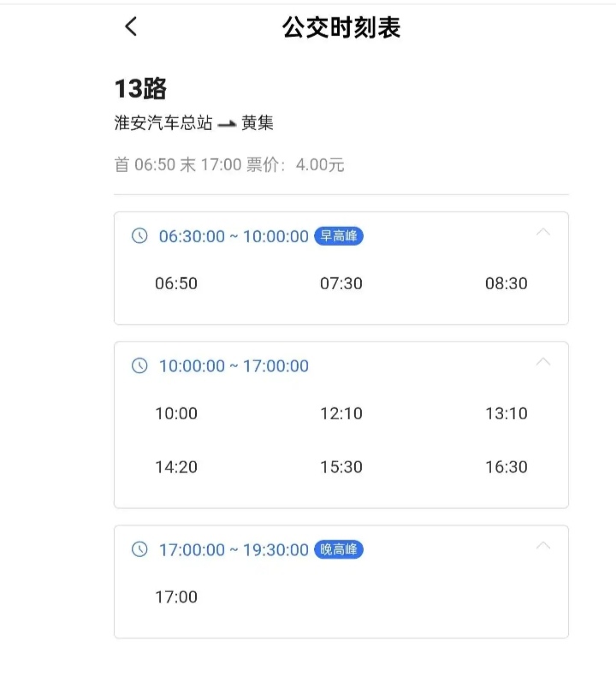The height and width of the screenshot is (682, 616).
Task: Select the 06:50 departure time
Action: coord(176,283)
